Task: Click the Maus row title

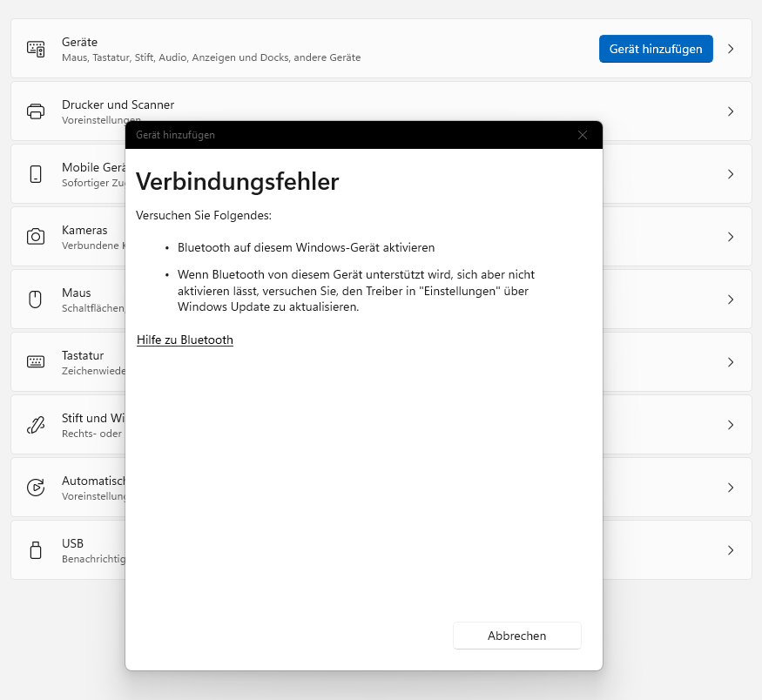Action: coord(77,293)
